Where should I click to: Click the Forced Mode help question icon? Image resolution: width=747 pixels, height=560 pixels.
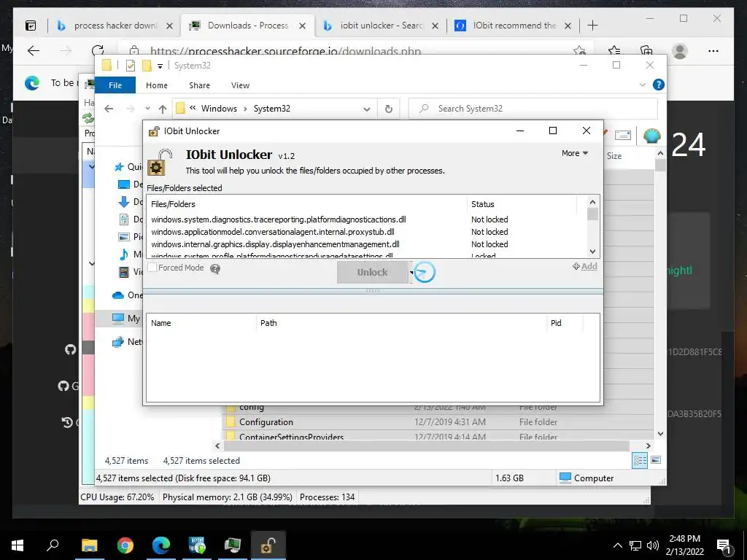[215, 269]
